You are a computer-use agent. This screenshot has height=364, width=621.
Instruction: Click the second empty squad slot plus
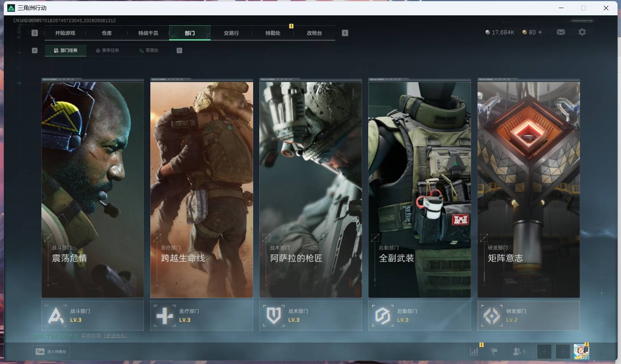(563, 351)
